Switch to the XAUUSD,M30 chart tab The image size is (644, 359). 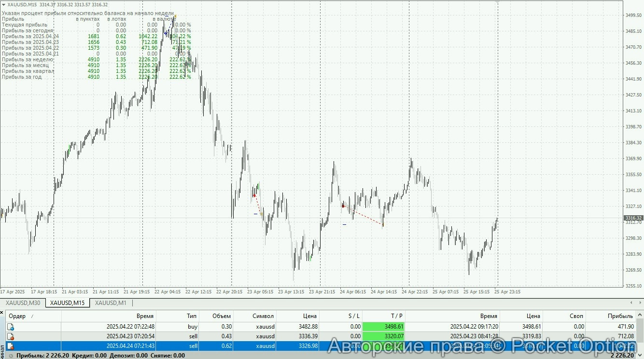pos(23,303)
